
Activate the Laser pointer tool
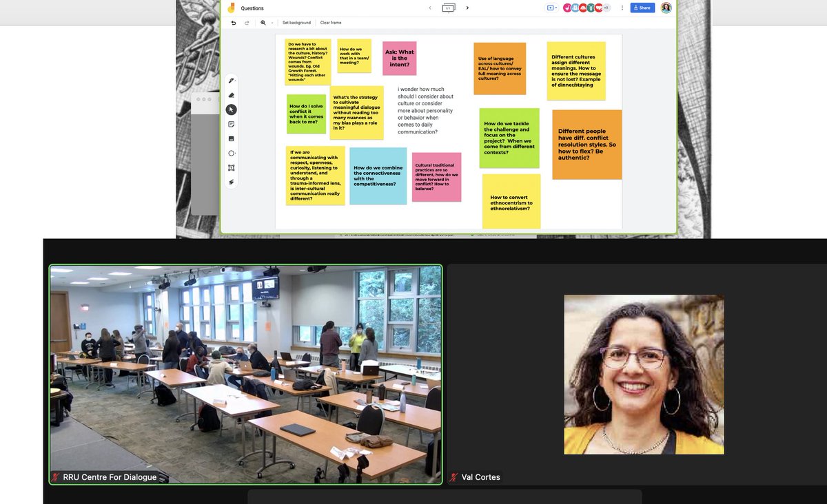[x=231, y=182]
